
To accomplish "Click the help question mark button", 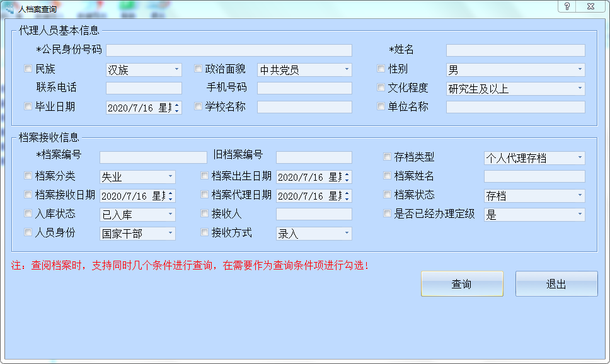I will (567, 6).
